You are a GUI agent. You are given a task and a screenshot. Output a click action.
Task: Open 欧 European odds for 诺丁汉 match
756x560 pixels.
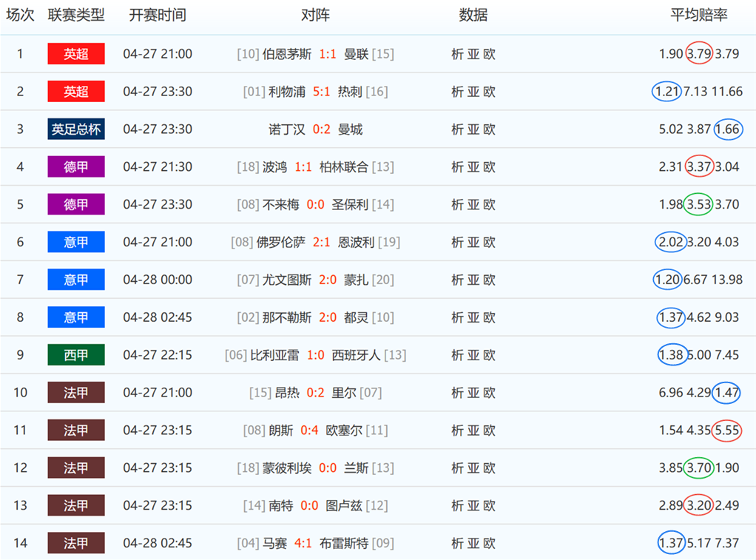tap(489, 129)
